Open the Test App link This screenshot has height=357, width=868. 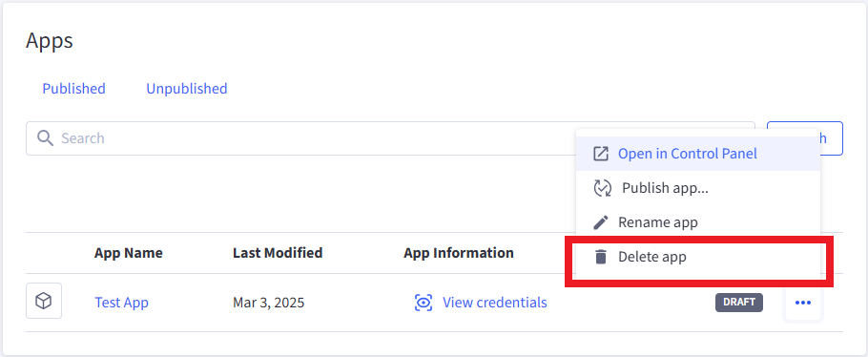121,303
